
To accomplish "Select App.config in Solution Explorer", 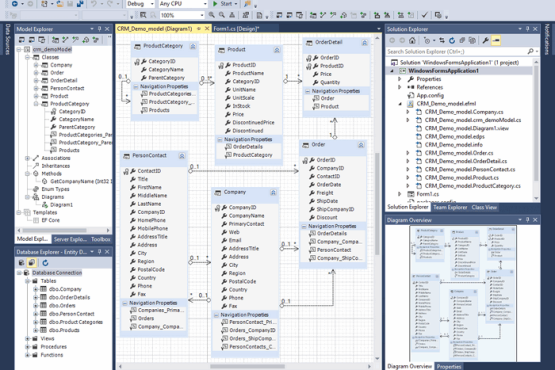I will click(x=430, y=95).
